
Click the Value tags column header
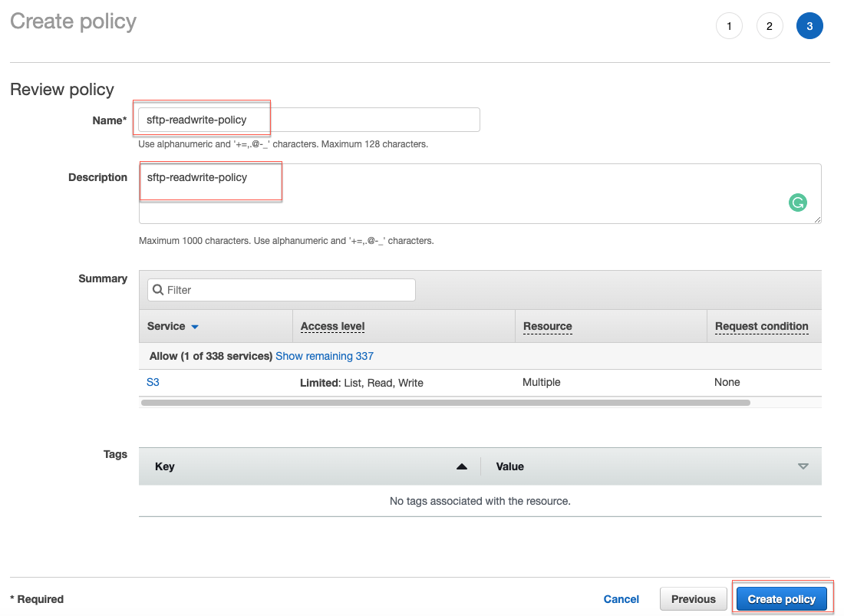[x=509, y=466]
